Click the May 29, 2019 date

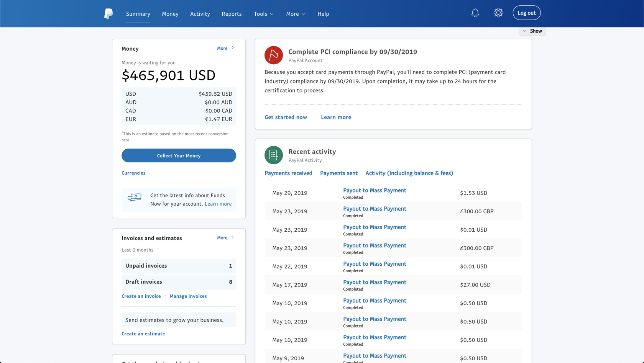point(290,193)
